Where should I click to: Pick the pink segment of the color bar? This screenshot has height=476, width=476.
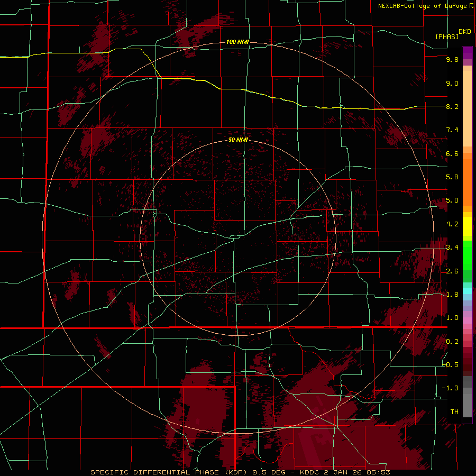(467, 321)
